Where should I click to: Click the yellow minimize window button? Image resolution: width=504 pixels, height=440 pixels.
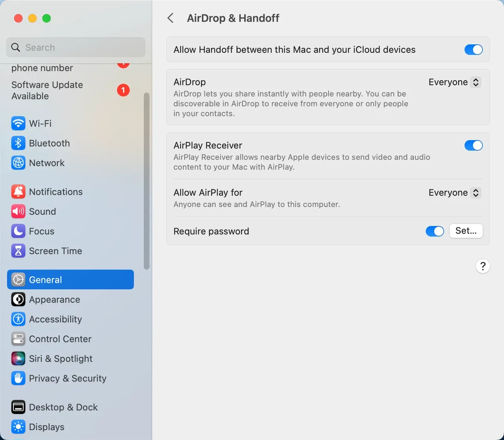click(32, 18)
